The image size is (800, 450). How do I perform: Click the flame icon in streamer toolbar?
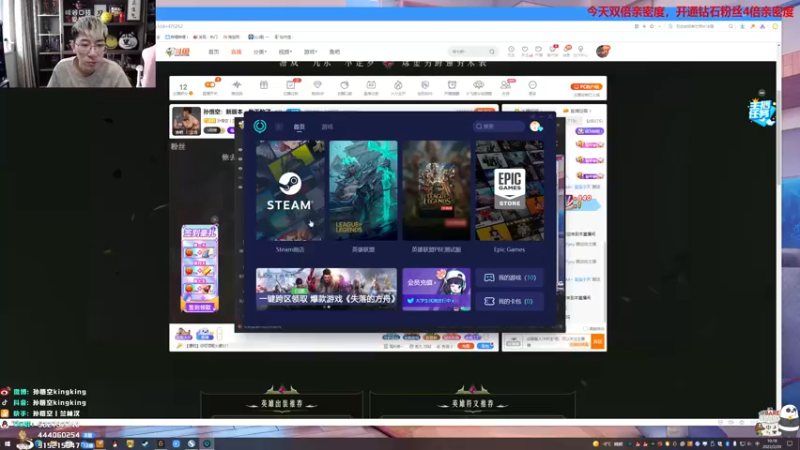(398, 85)
